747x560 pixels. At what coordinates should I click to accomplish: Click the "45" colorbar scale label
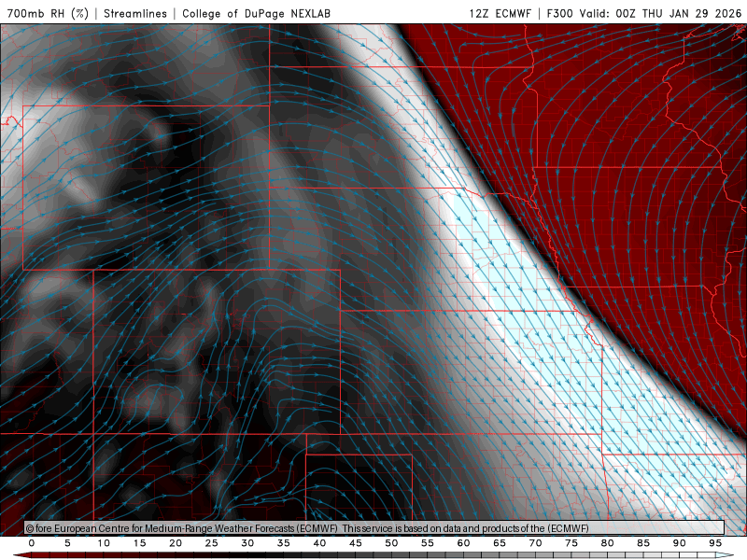(356, 543)
